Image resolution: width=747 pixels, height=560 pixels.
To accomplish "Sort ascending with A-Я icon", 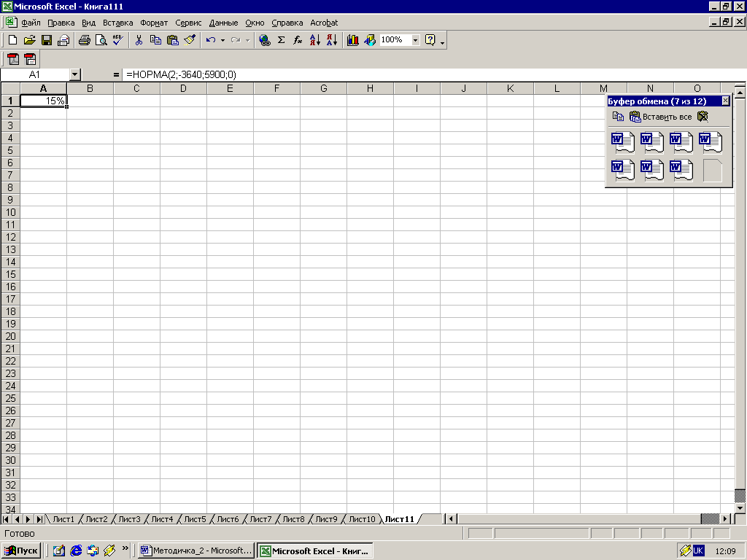I will [315, 40].
